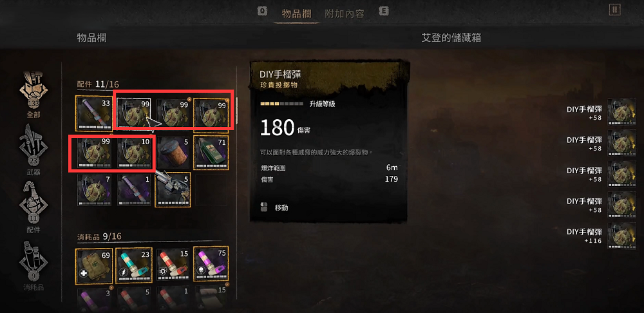This screenshot has height=313, width=644.
Task: Select the pipe bomb stack of 33
Action: click(93, 113)
